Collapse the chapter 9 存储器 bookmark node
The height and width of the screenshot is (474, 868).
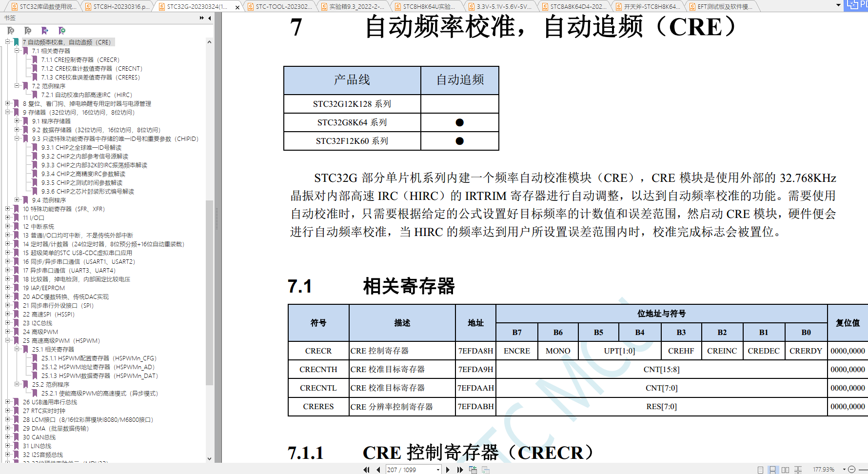(8, 112)
